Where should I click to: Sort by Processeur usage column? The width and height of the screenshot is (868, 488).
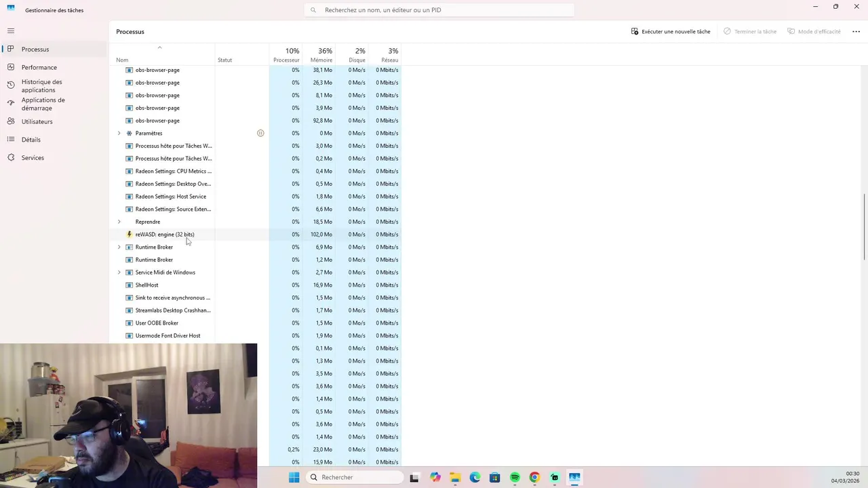coord(286,55)
